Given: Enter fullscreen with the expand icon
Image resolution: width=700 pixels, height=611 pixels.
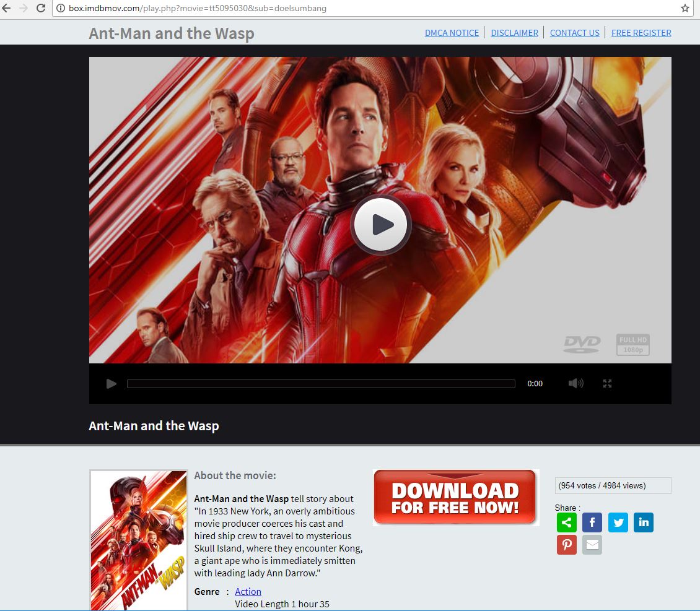Looking at the screenshot, I should pyautogui.click(x=607, y=383).
